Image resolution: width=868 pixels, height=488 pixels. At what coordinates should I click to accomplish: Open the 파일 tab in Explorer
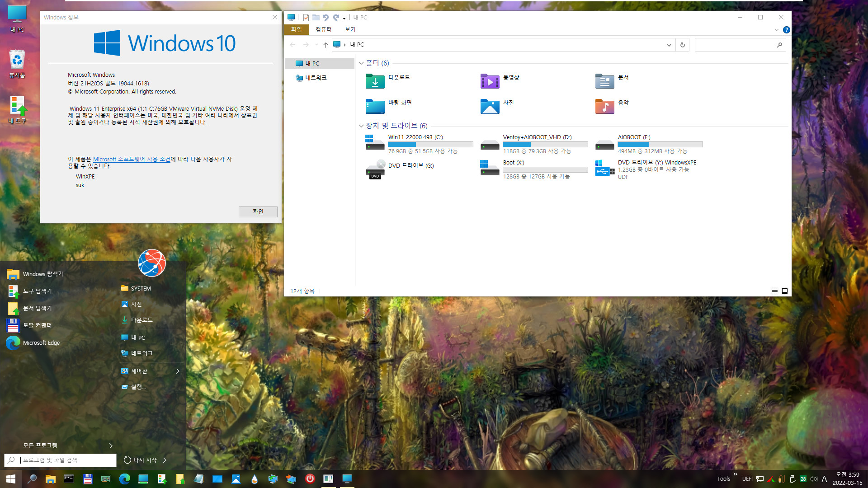tap(296, 29)
